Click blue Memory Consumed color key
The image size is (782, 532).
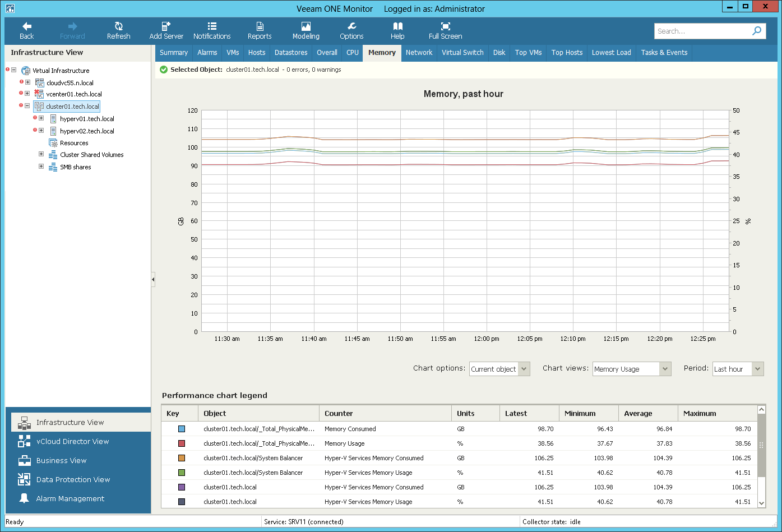[182, 429]
